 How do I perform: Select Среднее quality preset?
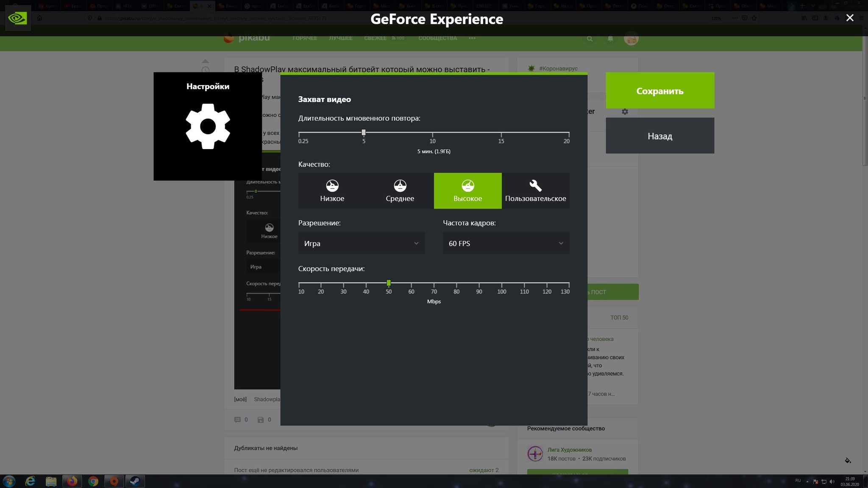(x=400, y=191)
